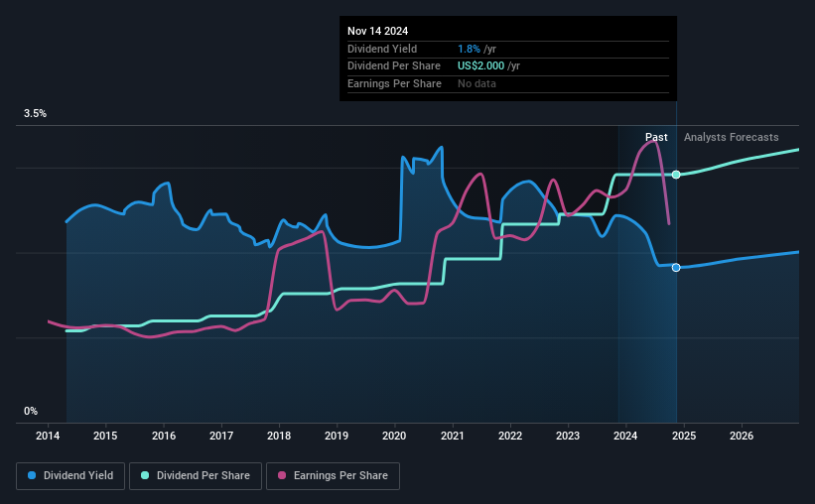Screen dimensions: 815x504
Task: Click the 2021 x-axis label
Action: point(453,436)
